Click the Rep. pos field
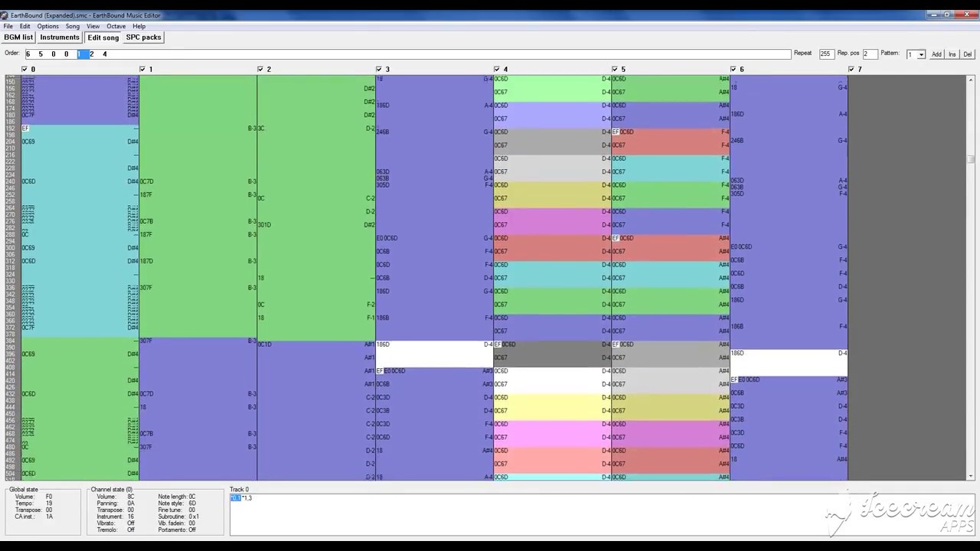Screen dimensions: 980x551 870,54
